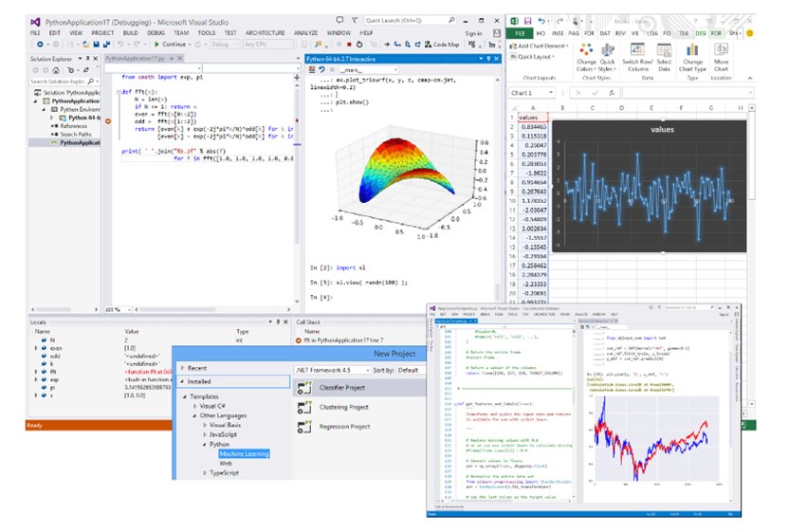
Task: Select Machine Learning template category
Action: click(244, 454)
